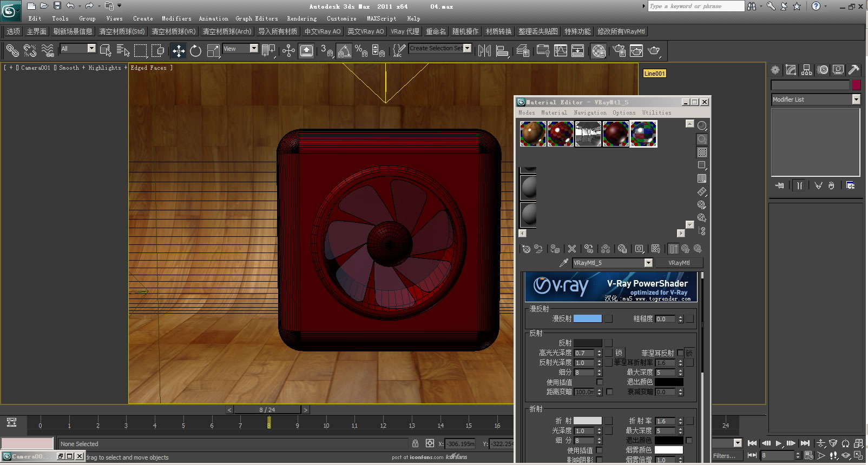Open the selection filter All dropdown
Viewport: 868px width, 465px height.
click(91, 48)
